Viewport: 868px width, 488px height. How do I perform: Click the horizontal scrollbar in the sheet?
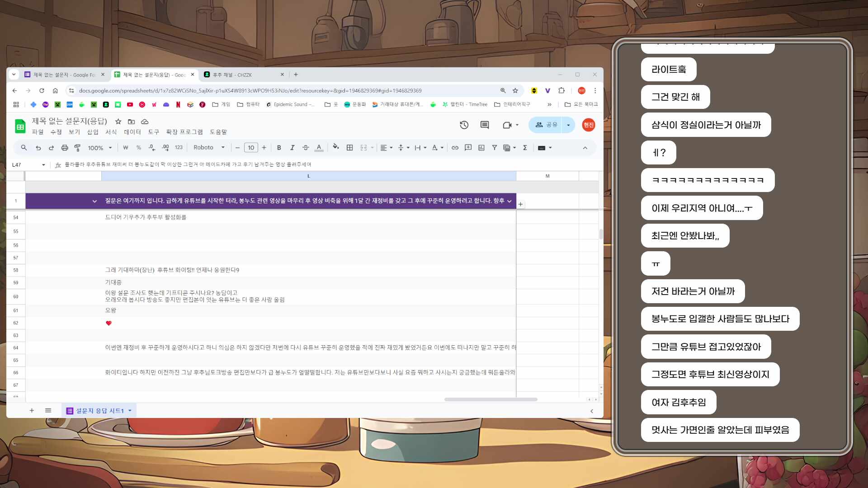[491, 399]
